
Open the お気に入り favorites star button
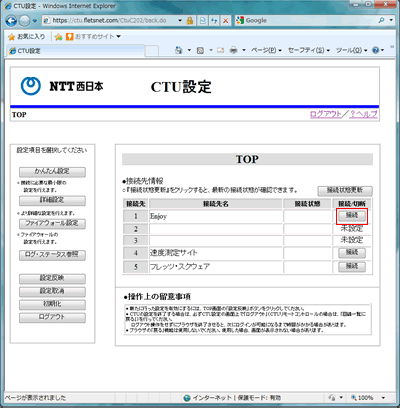click(26, 36)
